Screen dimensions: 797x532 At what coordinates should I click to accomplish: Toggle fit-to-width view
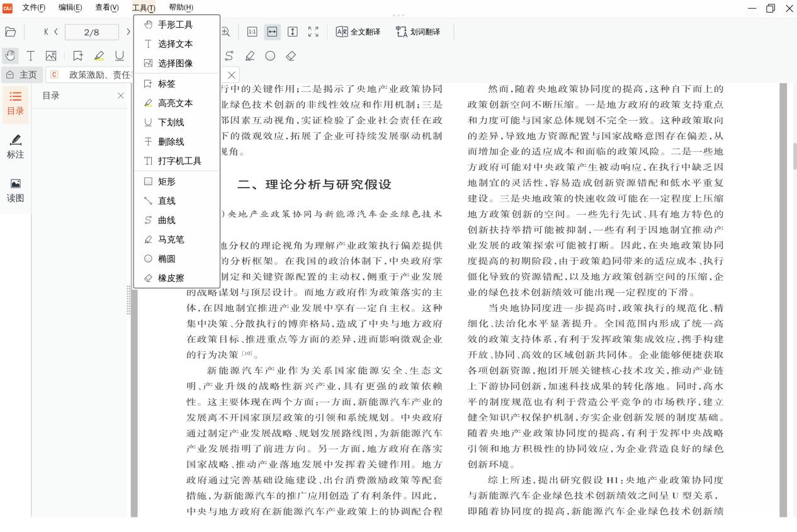click(x=273, y=31)
